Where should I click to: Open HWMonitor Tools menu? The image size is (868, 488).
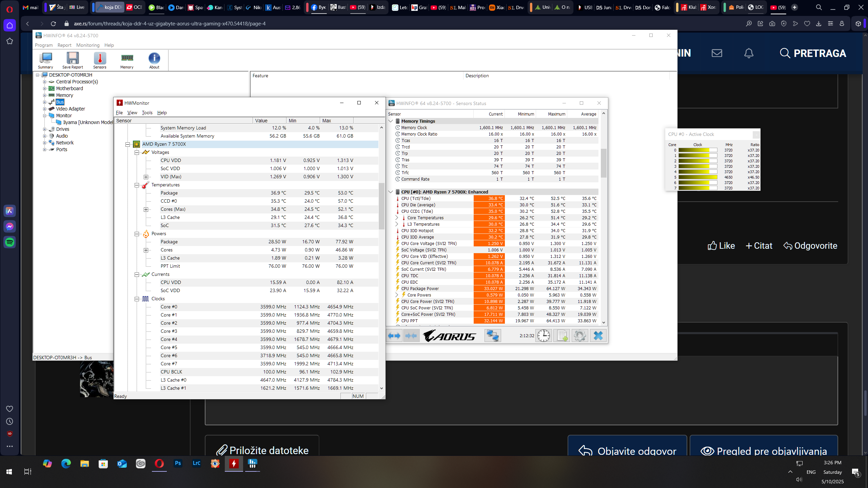(x=147, y=113)
